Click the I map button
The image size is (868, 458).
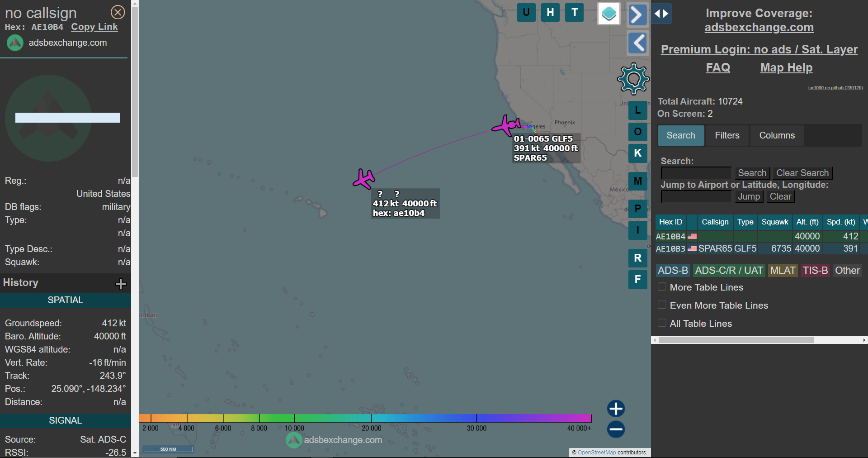pyautogui.click(x=638, y=230)
